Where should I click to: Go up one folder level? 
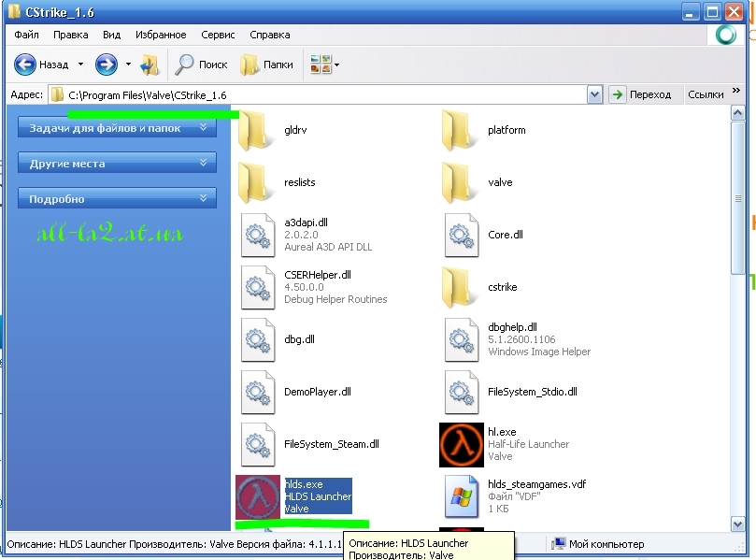[x=150, y=65]
